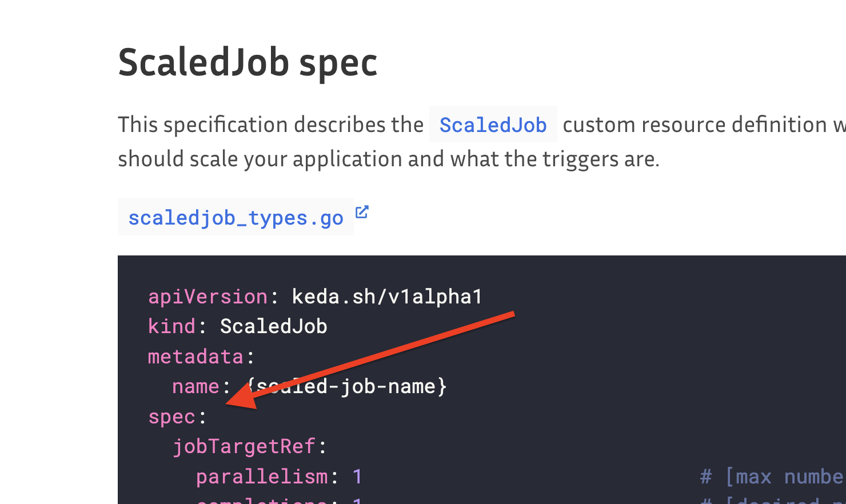
Task: Click the external link icon beside scaledjob_types.go
Action: tap(362, 212)
